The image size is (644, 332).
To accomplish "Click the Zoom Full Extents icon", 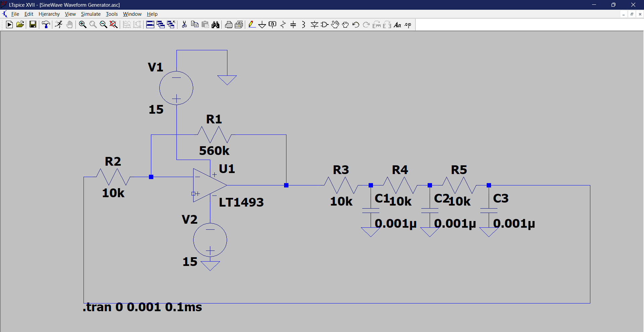I will click(x=114, y=24).
